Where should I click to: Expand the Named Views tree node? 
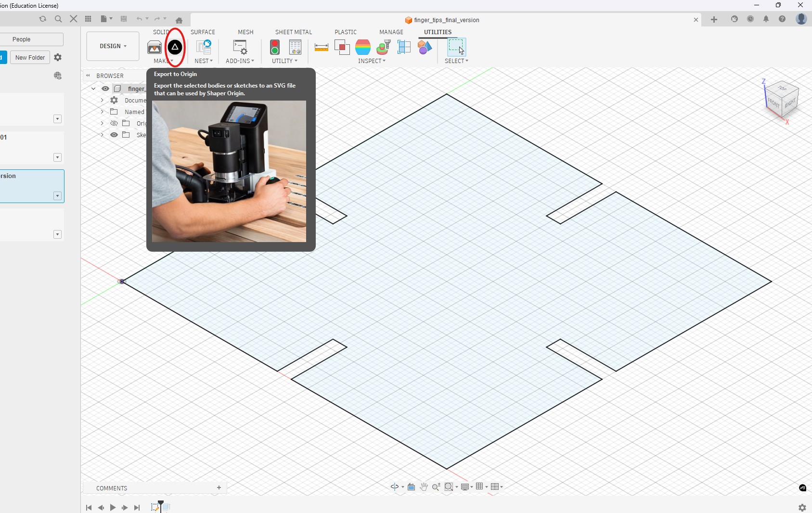tap(102, 112)
